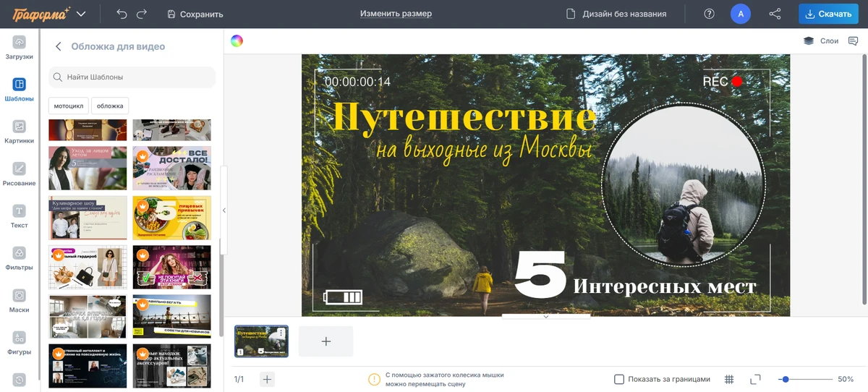Select the мотоцикл tag filter
The image size is (868, 392).
tap(69, 106)
